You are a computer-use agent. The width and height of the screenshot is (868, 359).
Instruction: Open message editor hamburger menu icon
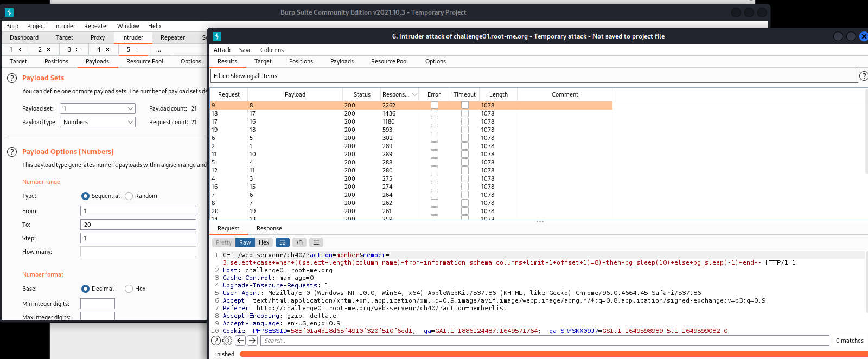point(316,242)
